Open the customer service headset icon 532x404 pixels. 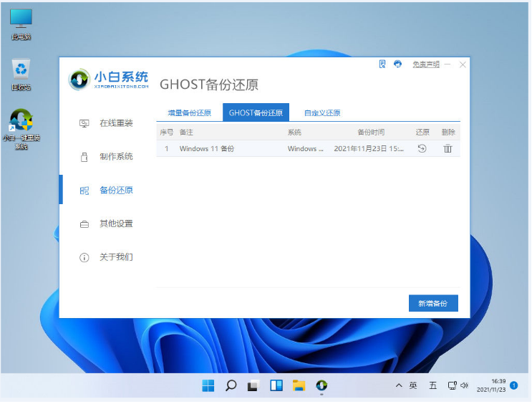point(398,64)
